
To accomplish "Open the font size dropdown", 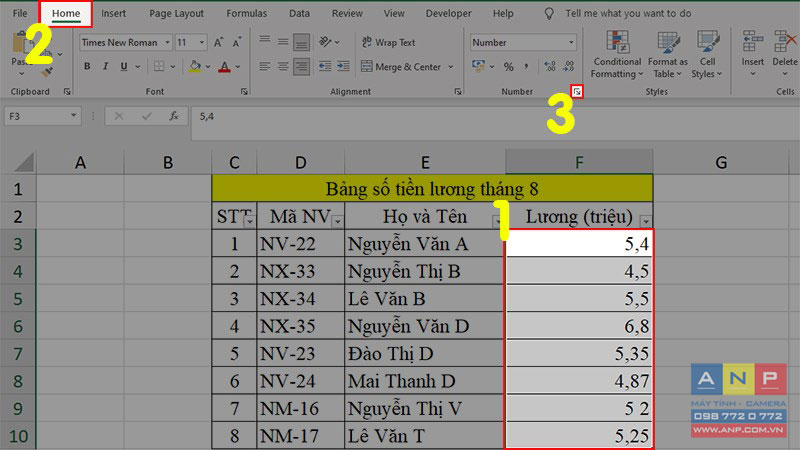I will (202, 42).
